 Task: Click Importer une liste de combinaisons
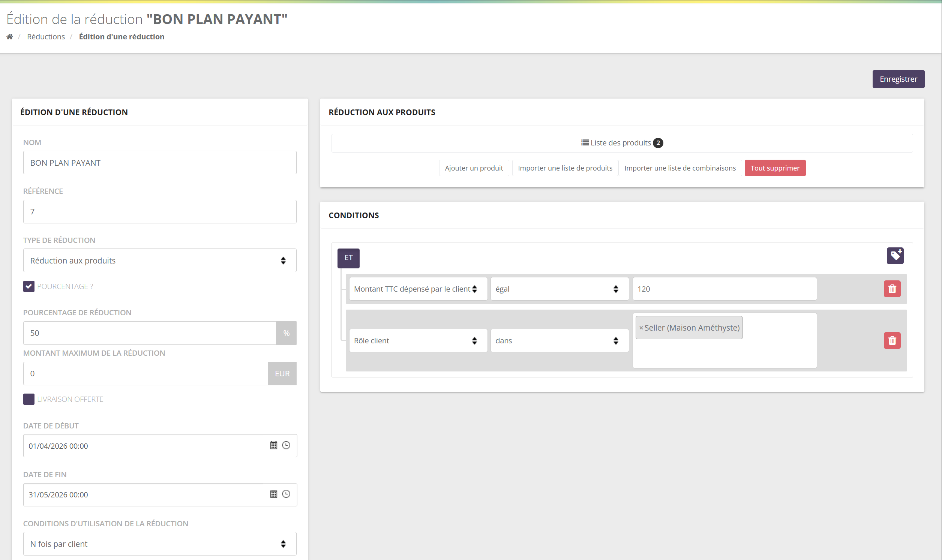click(680, 168)
